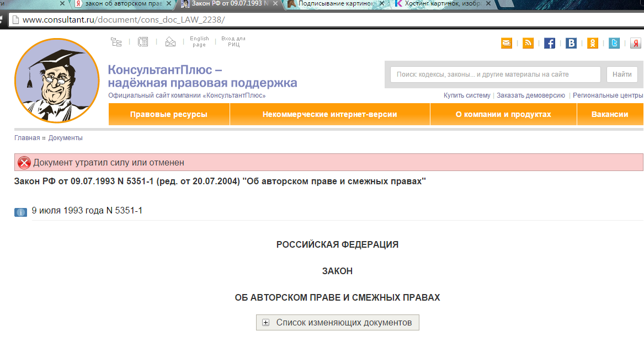644x347 pixels.
Task: Click the "9 июля 1993 года N 5351-1" text
Action: tap(87, 211)
